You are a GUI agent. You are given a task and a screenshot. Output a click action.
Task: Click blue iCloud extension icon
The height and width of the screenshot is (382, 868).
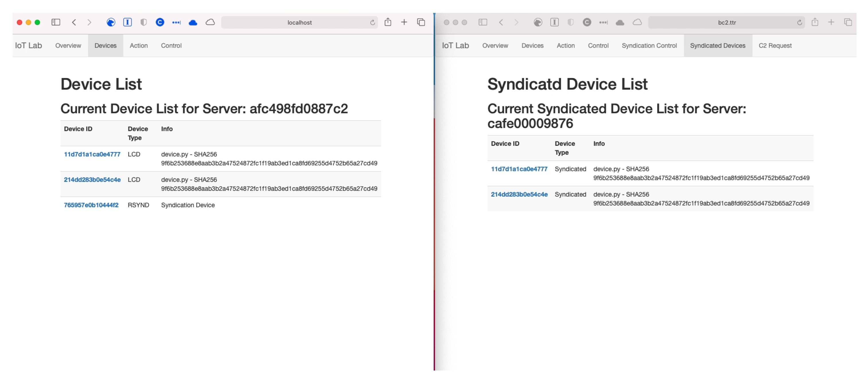click(x=193, y=23)
